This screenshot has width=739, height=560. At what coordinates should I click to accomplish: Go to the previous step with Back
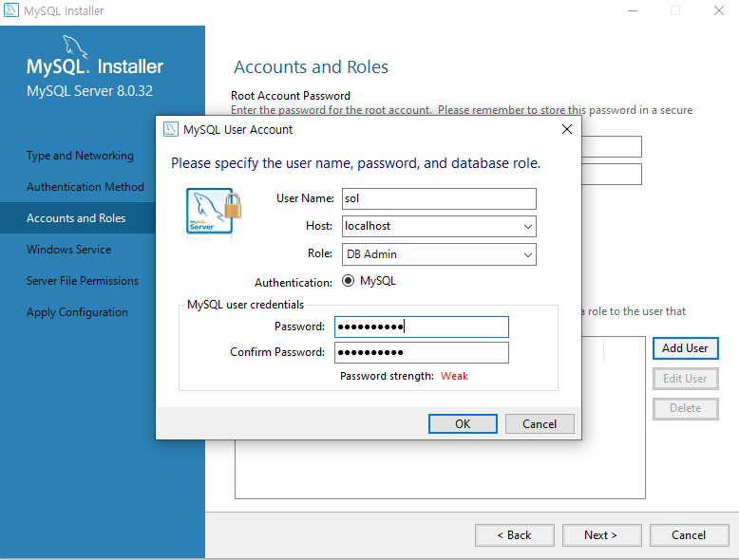coord(515,535)
